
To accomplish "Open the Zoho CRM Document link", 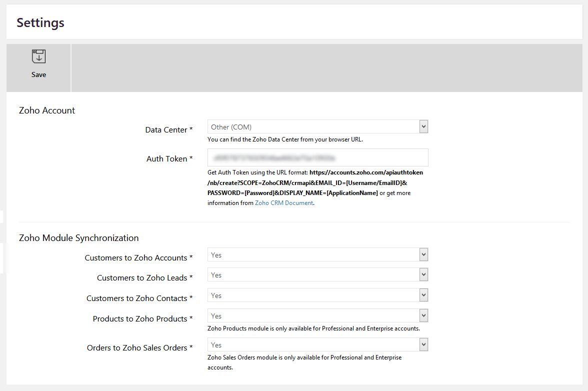I will coord(284,203).
